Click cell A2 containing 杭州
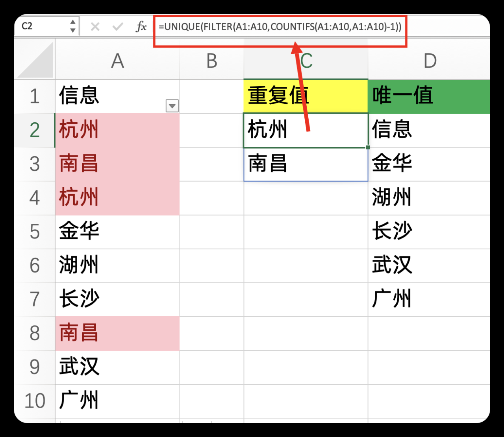 pos(117,130)
